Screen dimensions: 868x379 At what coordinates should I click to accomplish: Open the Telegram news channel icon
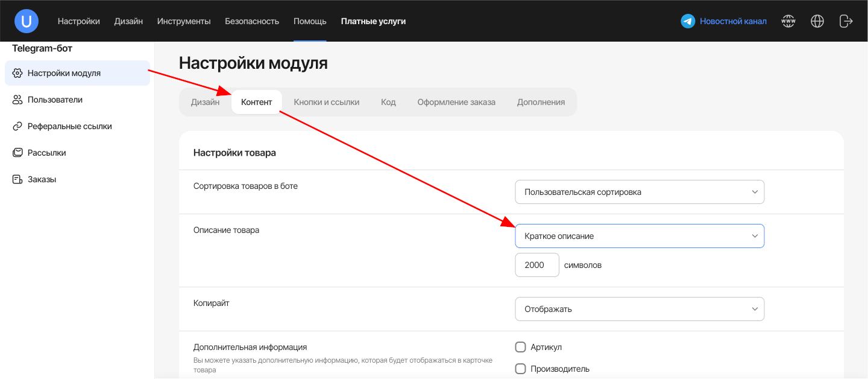(688, 21)
